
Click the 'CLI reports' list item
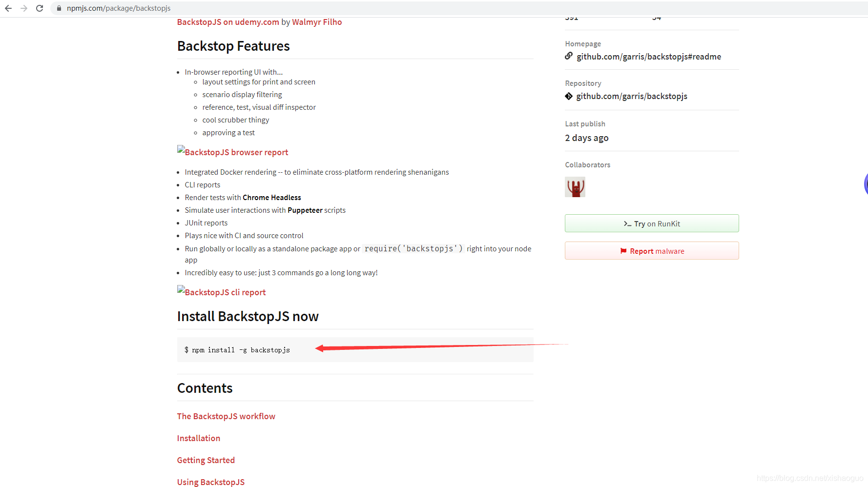click(x=203, y=185)
